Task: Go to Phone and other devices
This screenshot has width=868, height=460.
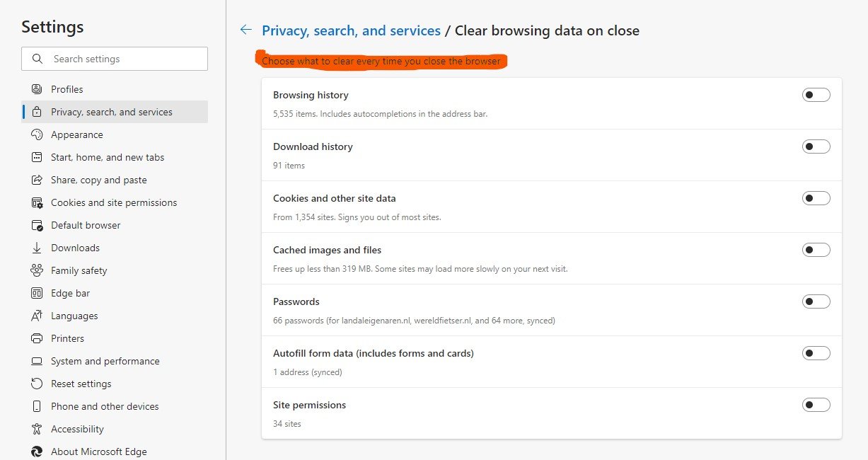Action: 105,406
